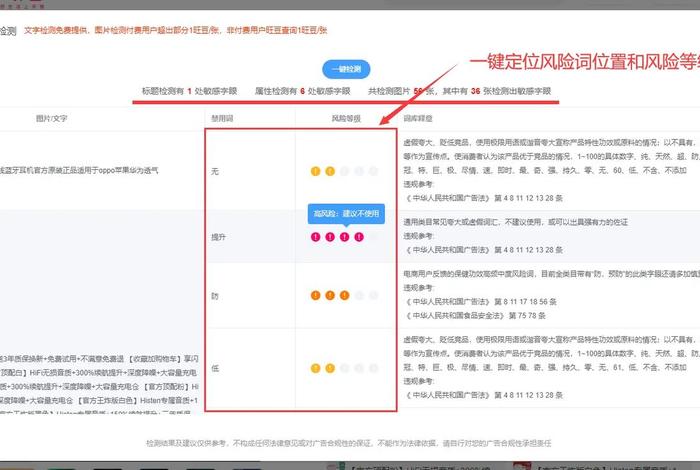The image size is (700, 470).
Task: Click the 高风险：建议不使用 tooltip
Action: (346, 214)
